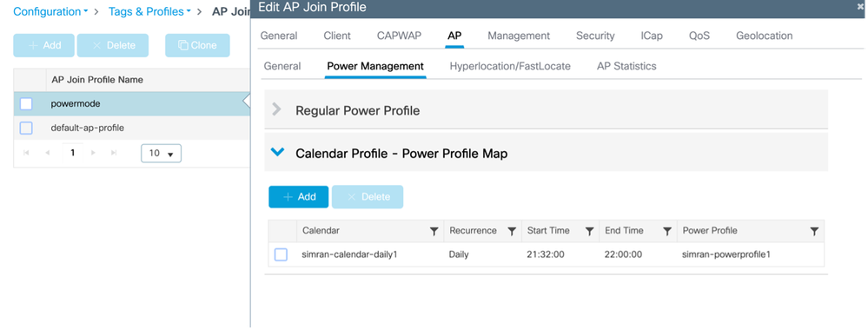The height and width of the screenshot is (329, 868).
Task: Filter the End Time column
Action: [667, 231]
